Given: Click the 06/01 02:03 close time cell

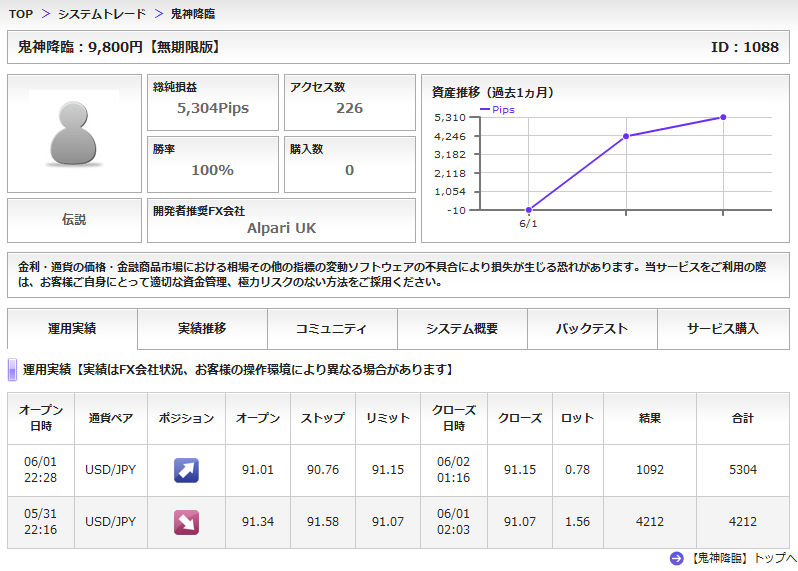Looking at the screenshot, I should 454,522.
